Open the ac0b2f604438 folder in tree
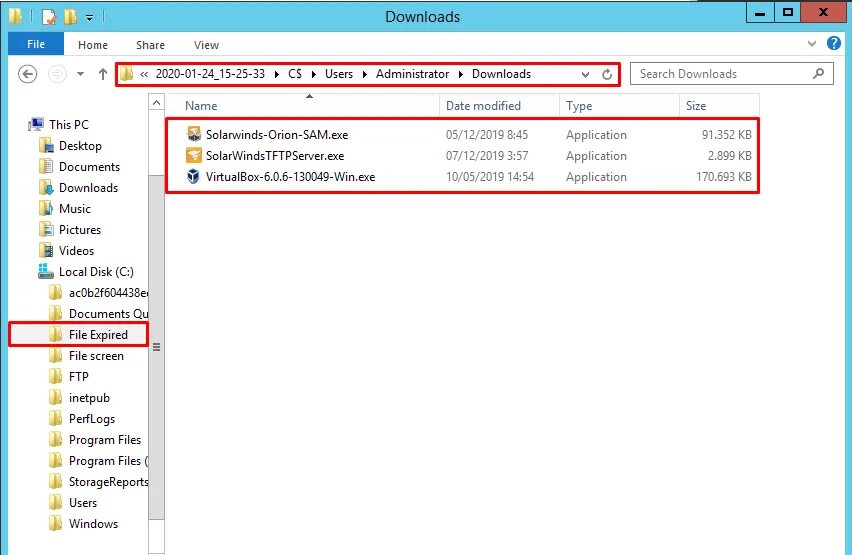Screen dimensions: 852x555 point(108,293)
